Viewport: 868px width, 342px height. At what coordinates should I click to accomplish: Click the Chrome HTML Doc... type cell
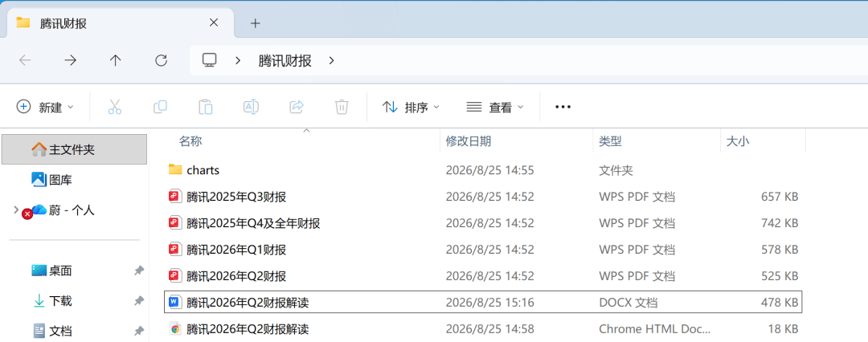tap(654, 329)
